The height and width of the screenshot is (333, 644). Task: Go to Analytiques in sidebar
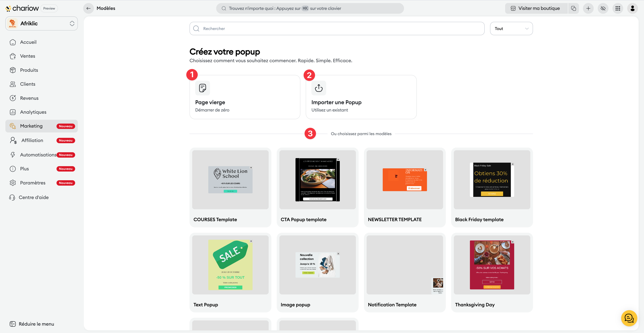[33, 112]
